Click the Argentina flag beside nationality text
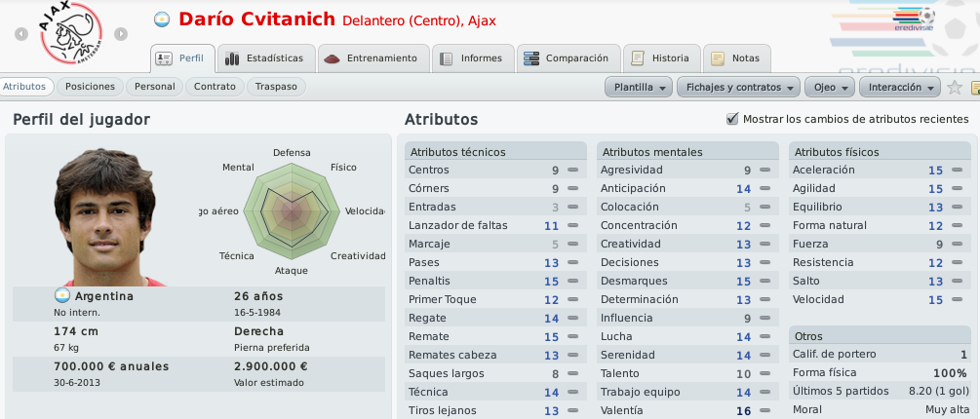This screenshot has height=419, width=980. click(x=61, y=296)
